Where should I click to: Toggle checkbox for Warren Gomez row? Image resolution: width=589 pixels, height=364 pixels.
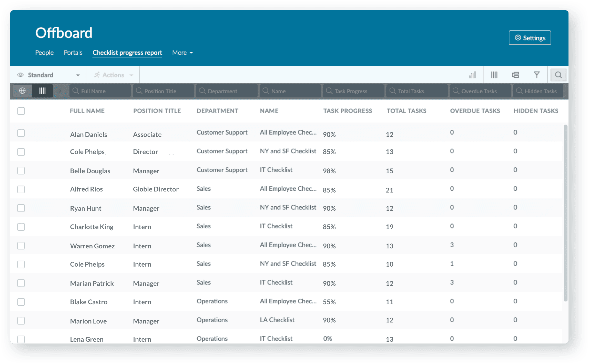tap(22, 245)
